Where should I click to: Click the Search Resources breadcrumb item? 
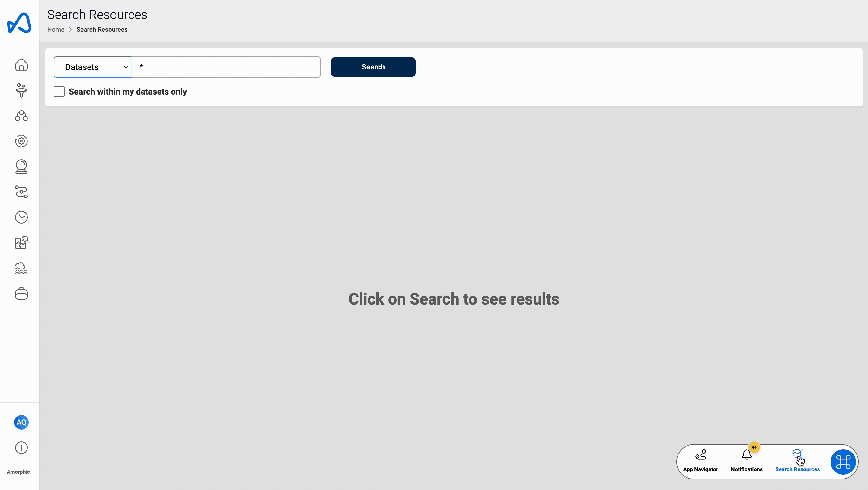pos(102,29)
